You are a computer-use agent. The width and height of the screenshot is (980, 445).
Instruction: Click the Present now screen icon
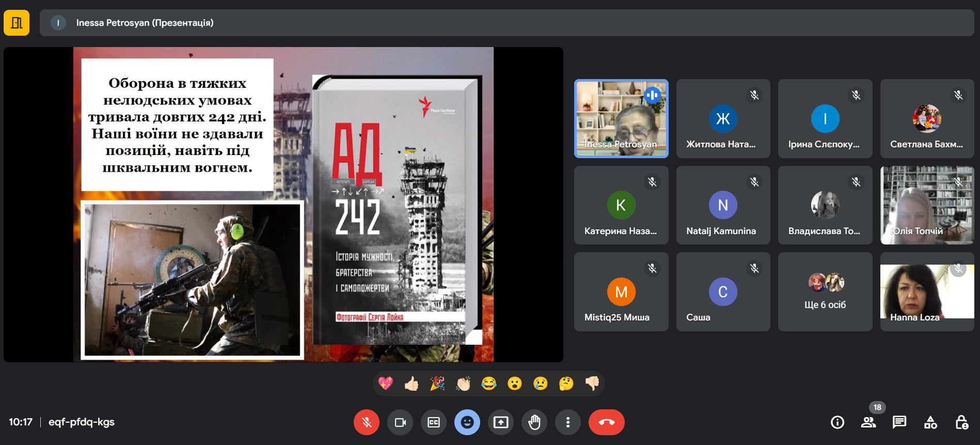tap(501, 422)
